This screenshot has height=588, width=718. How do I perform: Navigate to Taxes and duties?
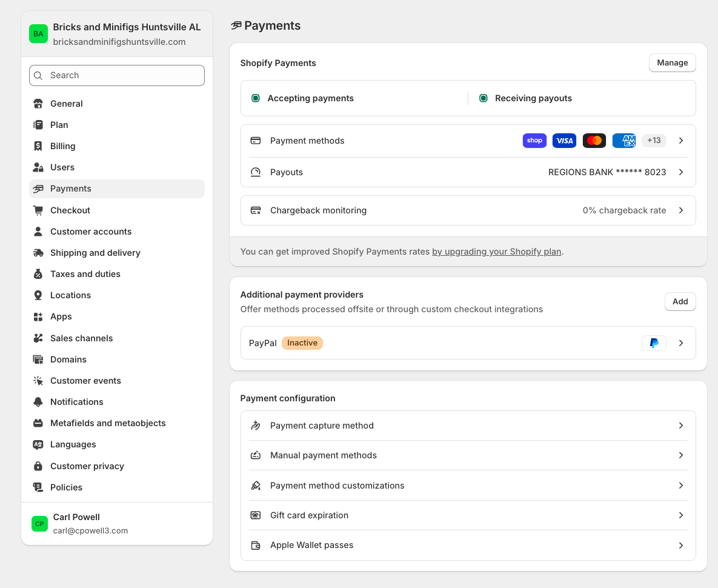(117, 274)
